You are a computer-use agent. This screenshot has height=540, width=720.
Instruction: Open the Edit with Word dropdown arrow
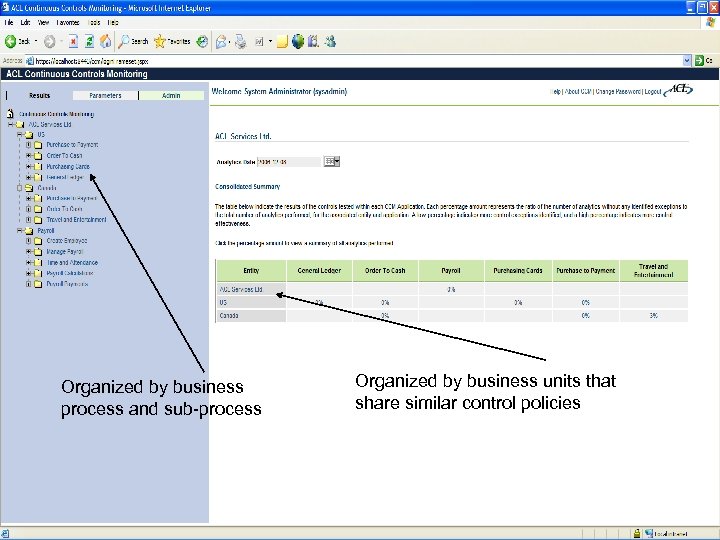click(x=270, y=42)
